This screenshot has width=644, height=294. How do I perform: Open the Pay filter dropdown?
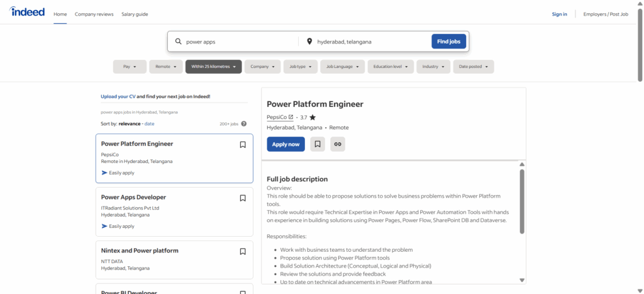[x=130, y=67]
